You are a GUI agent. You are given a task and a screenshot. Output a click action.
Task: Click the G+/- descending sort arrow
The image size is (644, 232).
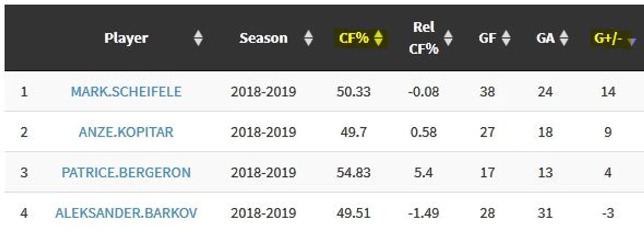point(632,41)
